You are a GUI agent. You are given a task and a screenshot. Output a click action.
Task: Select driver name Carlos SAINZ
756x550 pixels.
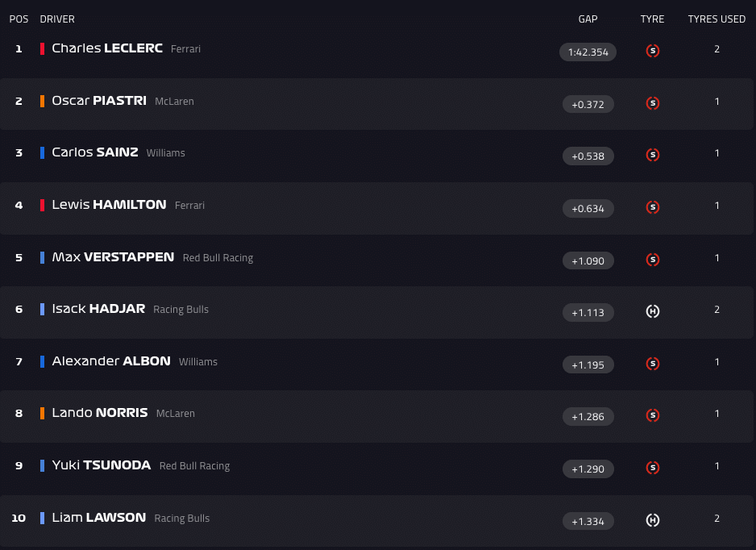[x=95, y=152]
